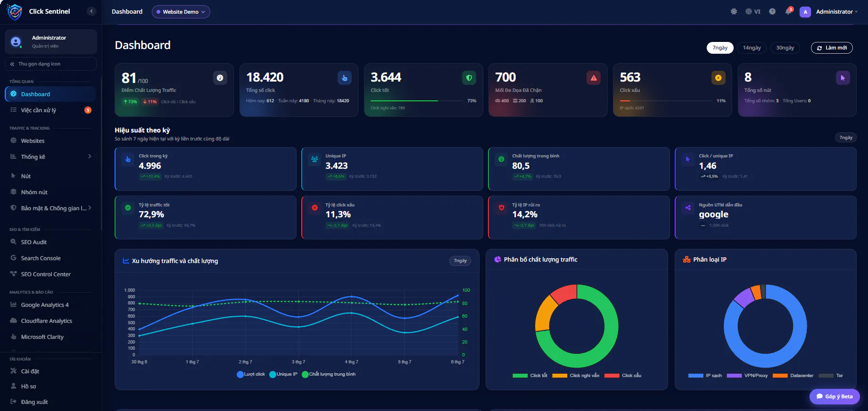868x411 pixels.
Task: Open notifications bell with badge
Action: tap(788, 11)
